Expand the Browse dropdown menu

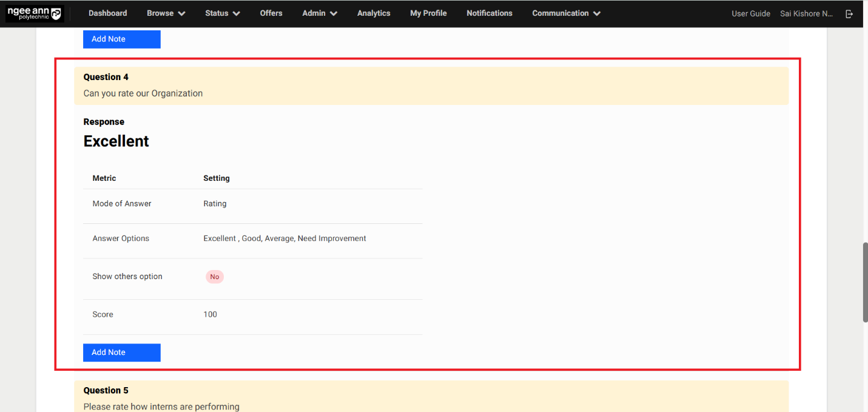tap(166, 13)
